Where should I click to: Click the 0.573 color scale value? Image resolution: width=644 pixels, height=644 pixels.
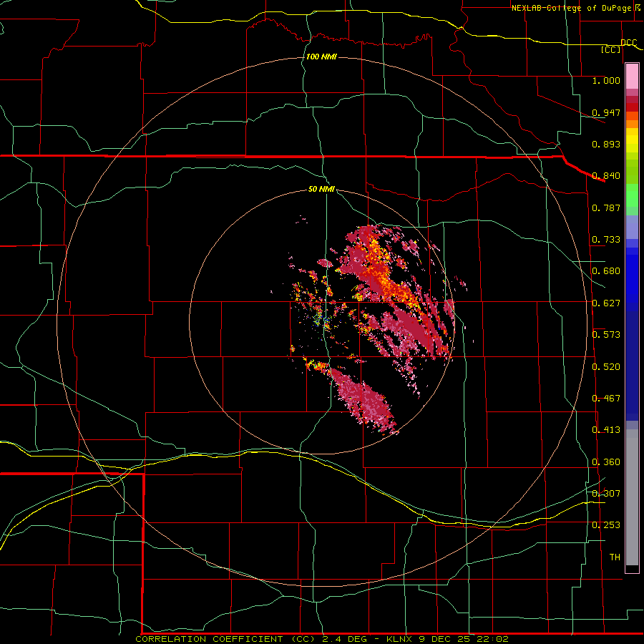tap(606, 335)
